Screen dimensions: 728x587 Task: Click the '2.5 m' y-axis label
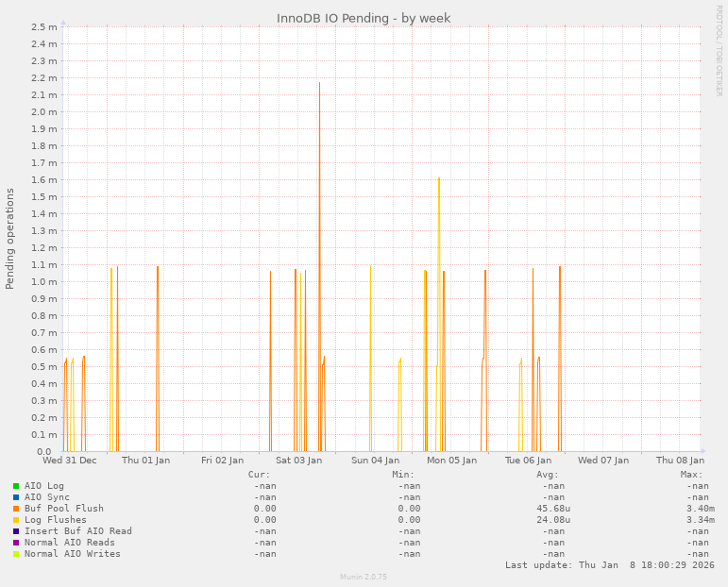(44, 27)
